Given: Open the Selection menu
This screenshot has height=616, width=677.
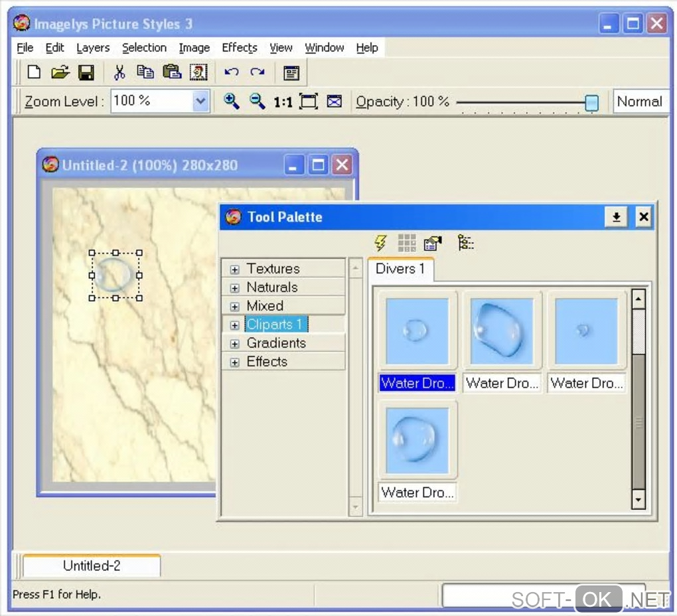Looking at the screenshot, I should (144, 48).
